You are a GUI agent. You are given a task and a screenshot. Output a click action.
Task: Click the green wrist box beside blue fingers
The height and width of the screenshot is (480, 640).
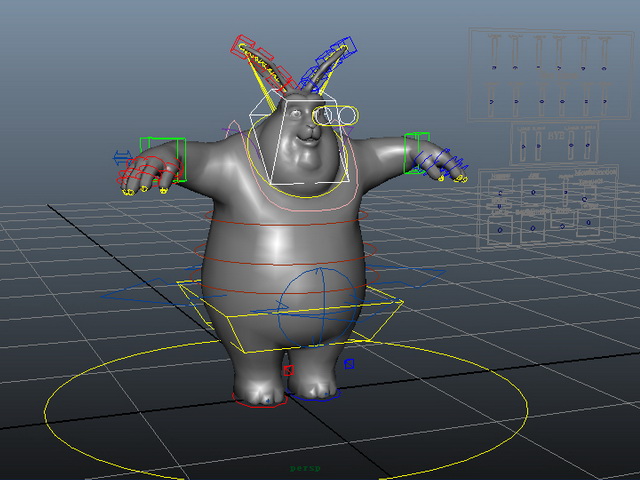[x=417, y=153]
